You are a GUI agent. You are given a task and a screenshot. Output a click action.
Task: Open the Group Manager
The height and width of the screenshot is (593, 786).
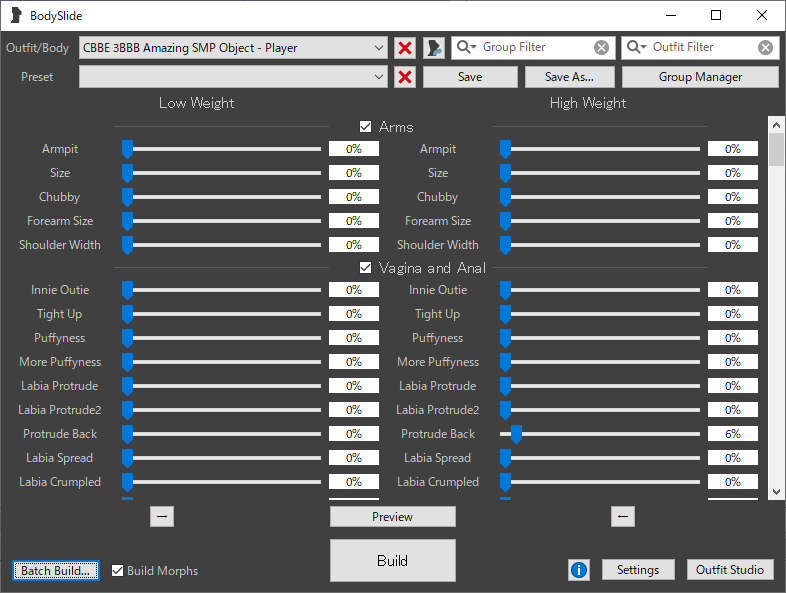pyautogui.click(x=700, y=77)
